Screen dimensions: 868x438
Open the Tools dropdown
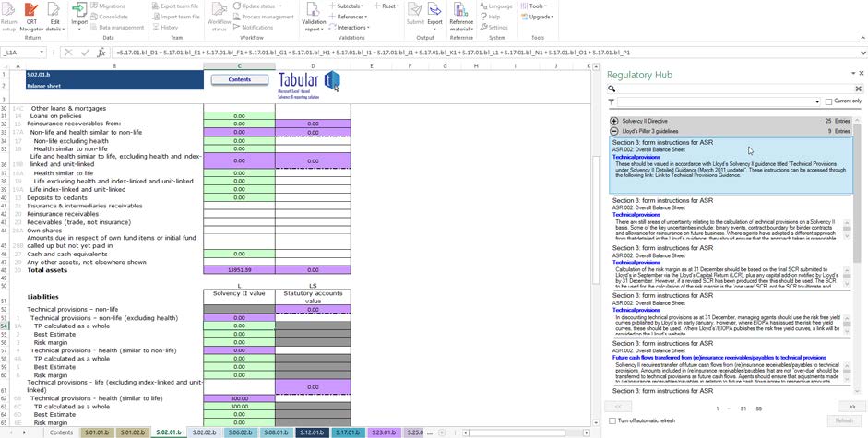click(534, 6)
